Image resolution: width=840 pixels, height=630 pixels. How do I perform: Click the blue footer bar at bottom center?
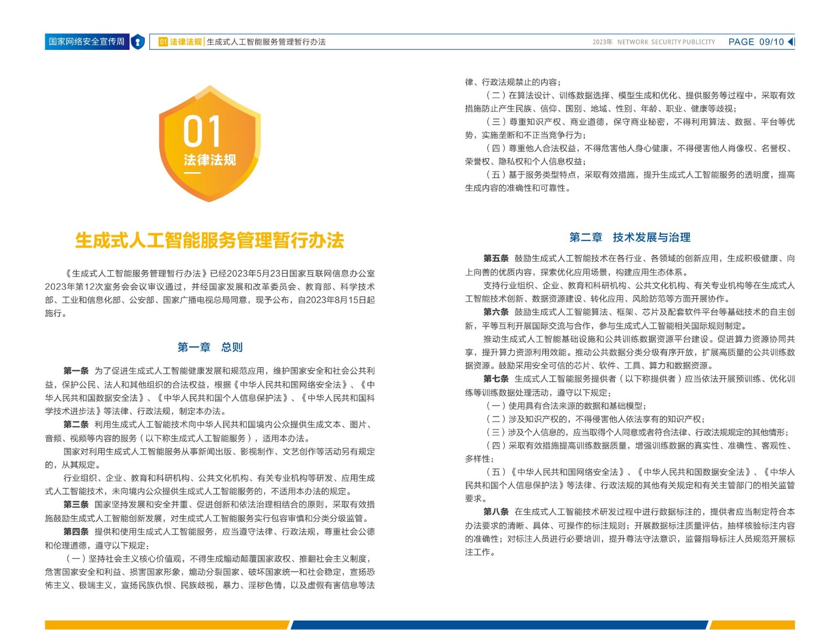[499, 625]
